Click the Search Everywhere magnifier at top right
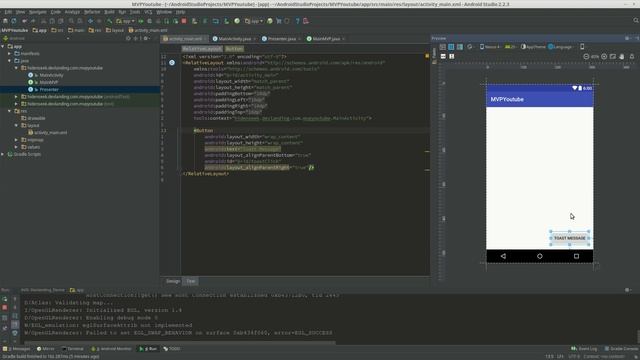The image size is (640, 360). click(636, 20)
